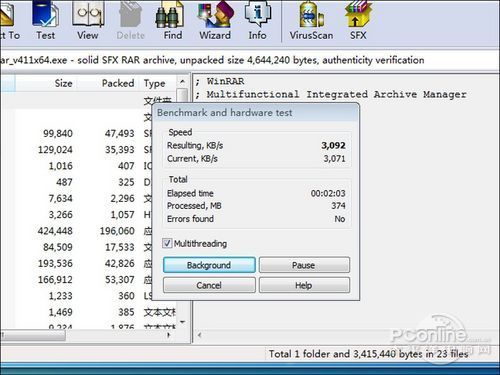Cancel the benchmark and hardware test

[x=209, y=285]
